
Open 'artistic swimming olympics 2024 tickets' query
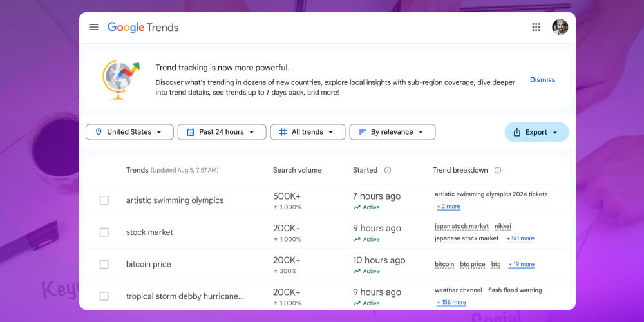pyautogui.click(x=491, y=194)
